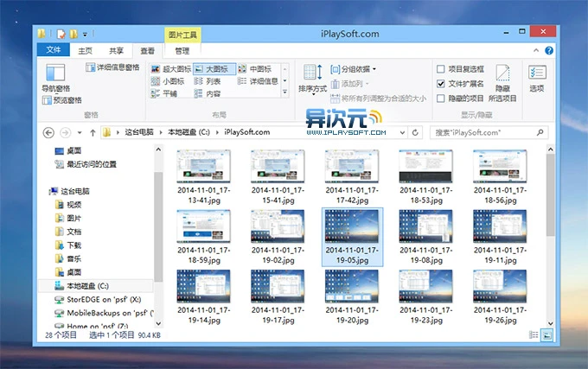The width and height of the screenshot is (588, 369).
Task: Select thumbnail 2014-11-01_17-13-41.jpg
Action: 203,177
